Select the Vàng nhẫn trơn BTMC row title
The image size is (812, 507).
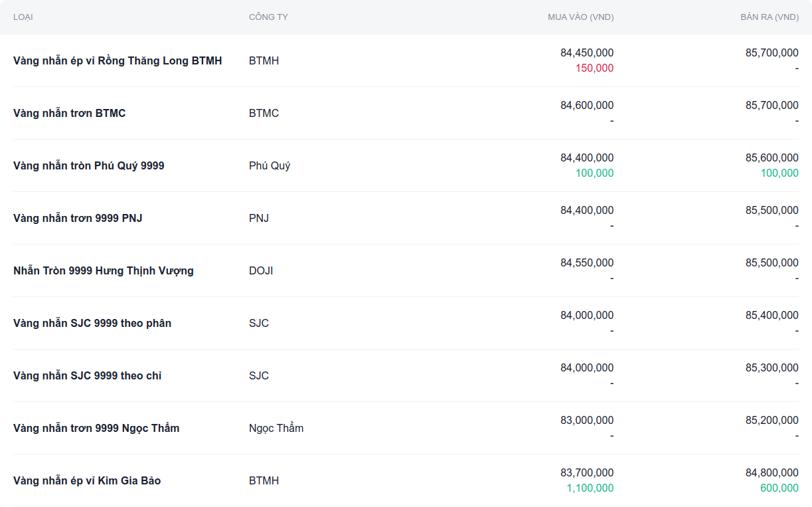(69, 114)
